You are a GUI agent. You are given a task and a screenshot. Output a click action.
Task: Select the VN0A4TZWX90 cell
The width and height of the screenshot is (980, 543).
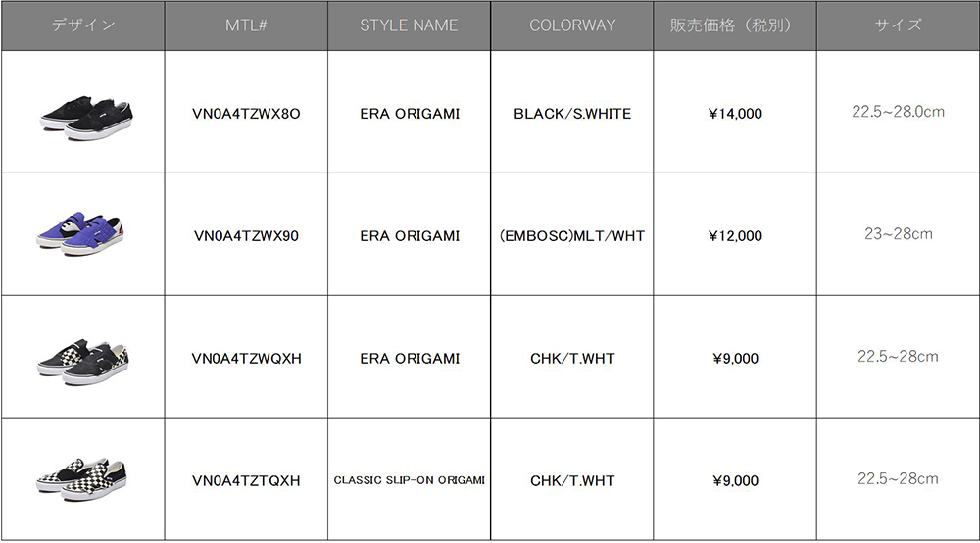246,236
